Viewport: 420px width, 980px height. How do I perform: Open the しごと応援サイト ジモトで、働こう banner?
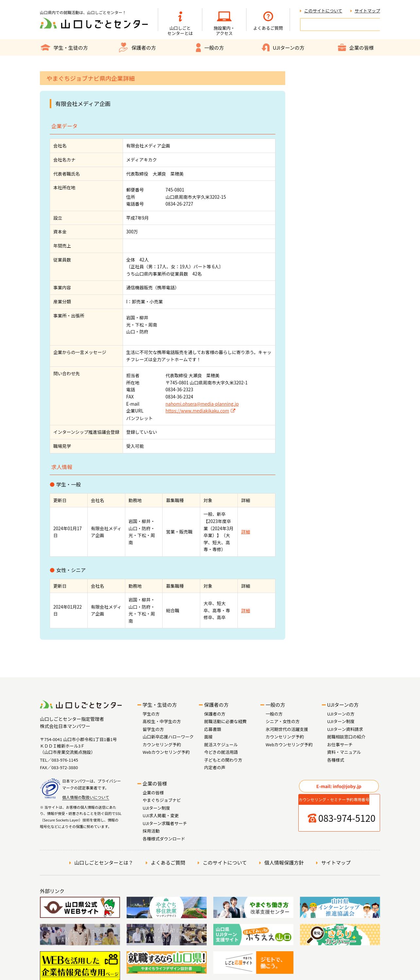point(253,962)
